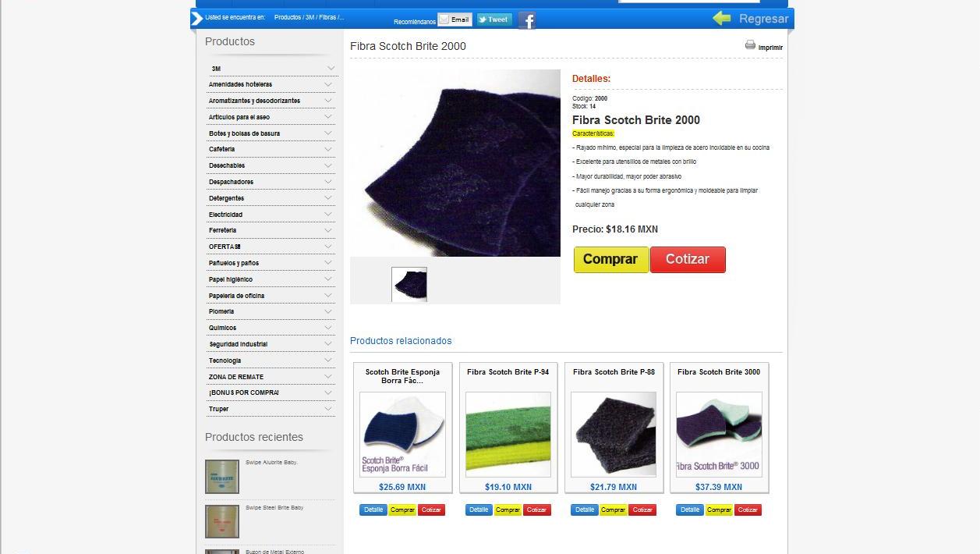Screen dimensions: 980x554
Task: Expand Detergentes category arrow
Action: (x=328, y=198)
